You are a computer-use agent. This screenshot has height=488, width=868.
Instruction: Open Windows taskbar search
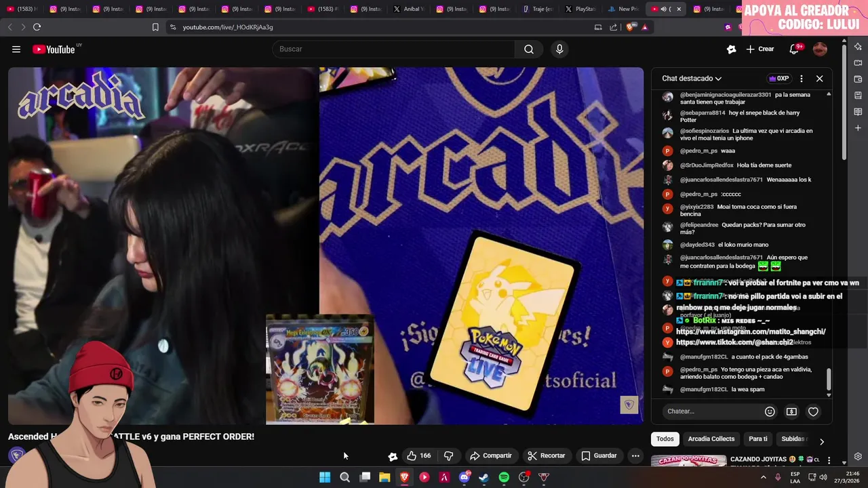tap(344, 477)
